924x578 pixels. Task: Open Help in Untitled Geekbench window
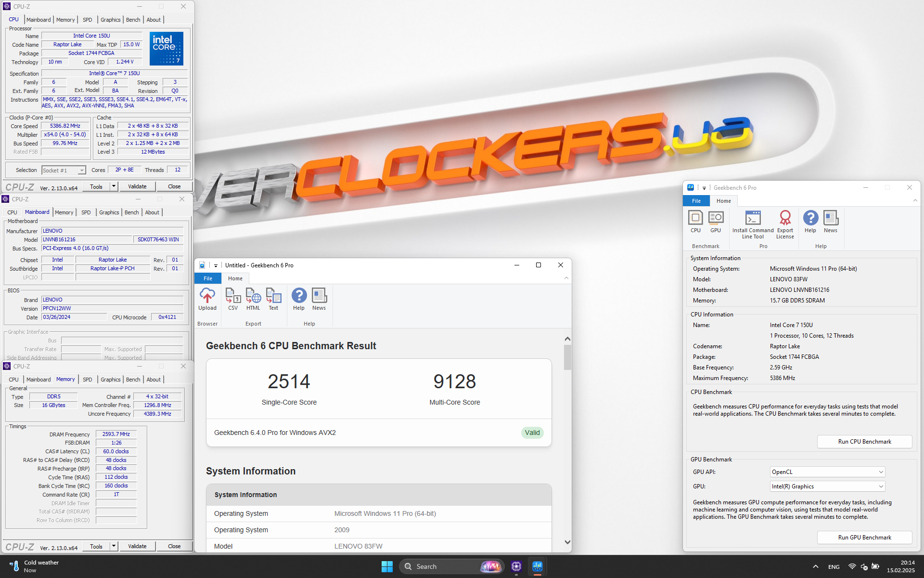pyautogui.click(x=299, y=299)
